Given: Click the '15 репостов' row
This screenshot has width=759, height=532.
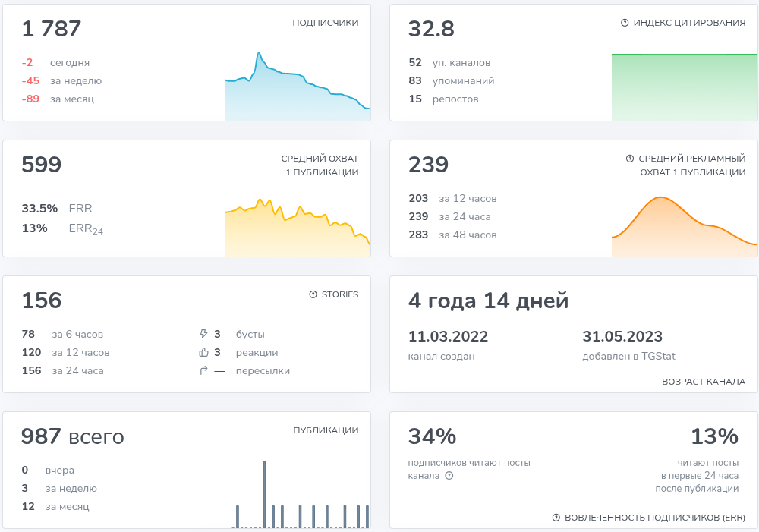Looking at the screenshot, I should (x=443, y=99).
